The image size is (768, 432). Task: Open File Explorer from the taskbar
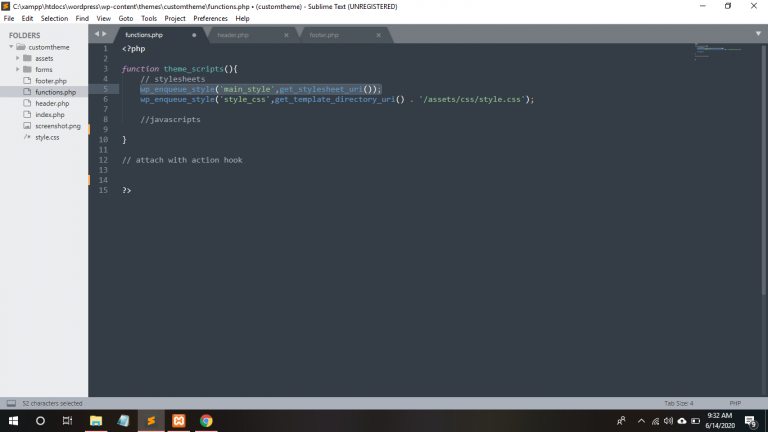[x=96, y=421]
